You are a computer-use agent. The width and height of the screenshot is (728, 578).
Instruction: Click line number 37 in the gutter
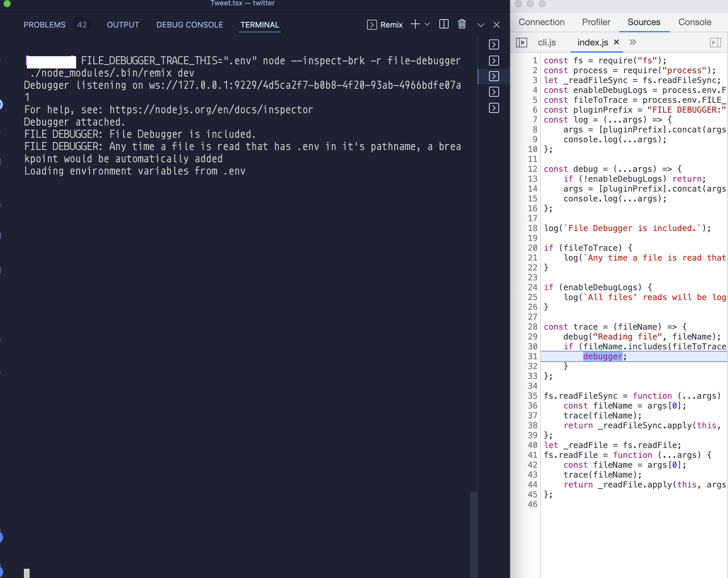(532, 415)
